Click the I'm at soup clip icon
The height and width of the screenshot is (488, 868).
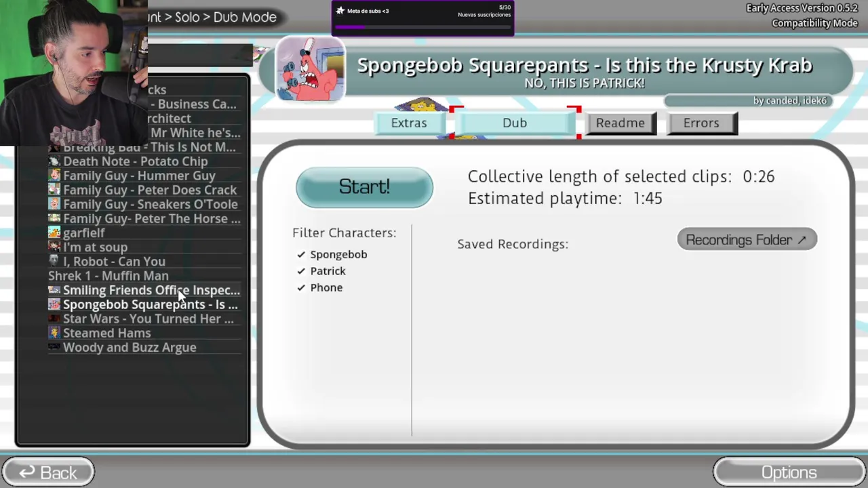(54, 247)
